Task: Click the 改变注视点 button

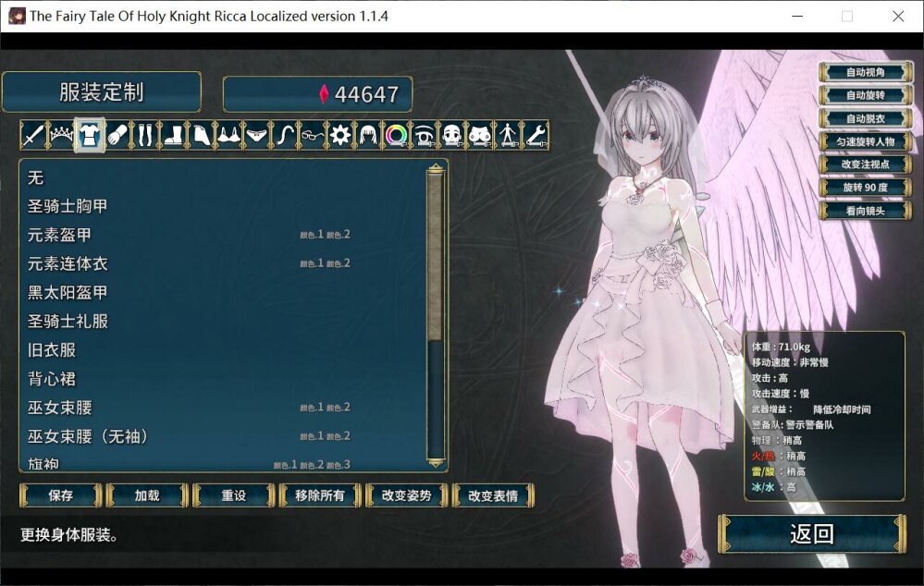Action: 865,165
